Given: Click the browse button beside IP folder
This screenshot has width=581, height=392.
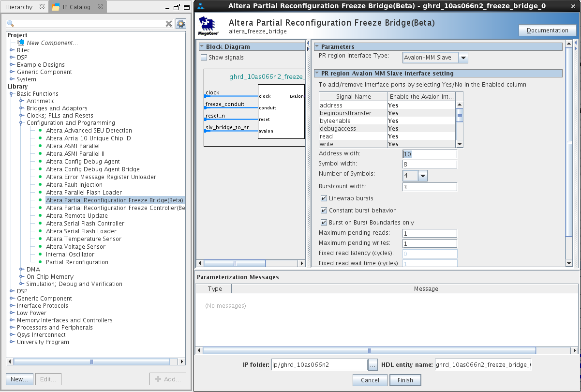Looking at the screenshot, I should pos(372,365).
